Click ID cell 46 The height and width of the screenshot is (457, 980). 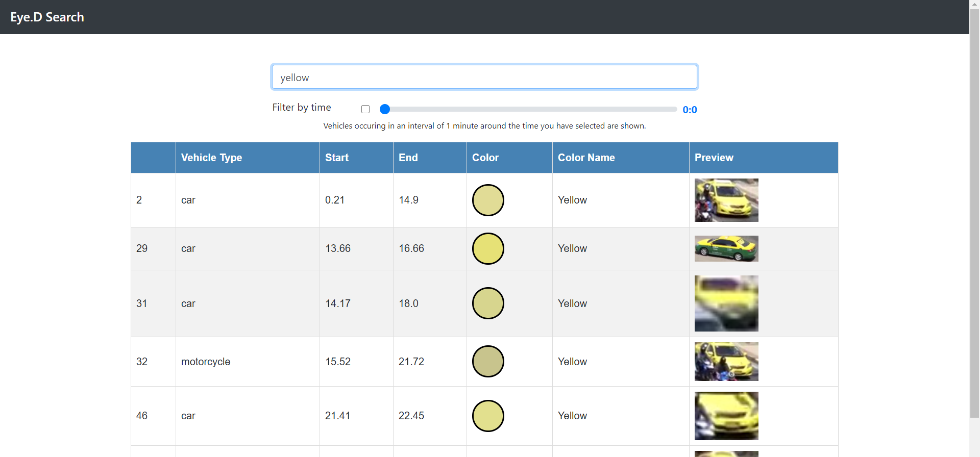[153, 416]
